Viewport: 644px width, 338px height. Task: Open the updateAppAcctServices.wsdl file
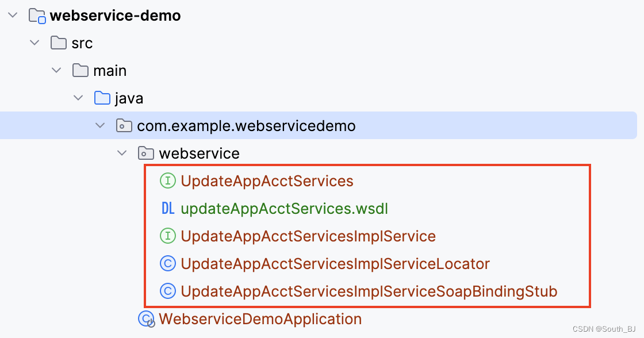(x=284, y=209)
